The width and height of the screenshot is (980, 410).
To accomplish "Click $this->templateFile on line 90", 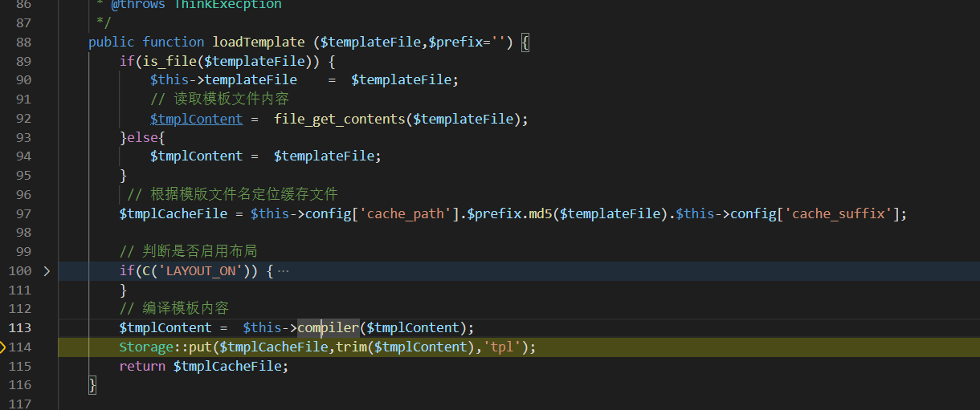I will (x=223, y=80).
